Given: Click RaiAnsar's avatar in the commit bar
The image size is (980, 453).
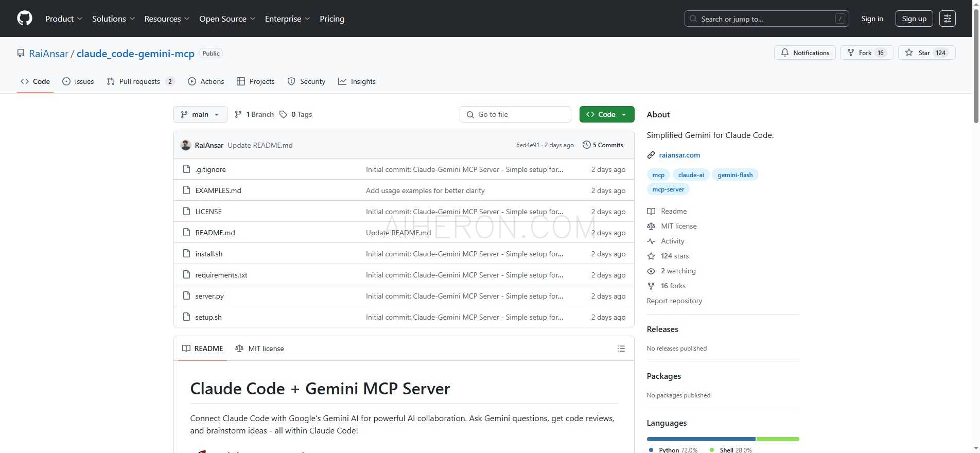Looking at the screenshot, I should click(186, 145).
